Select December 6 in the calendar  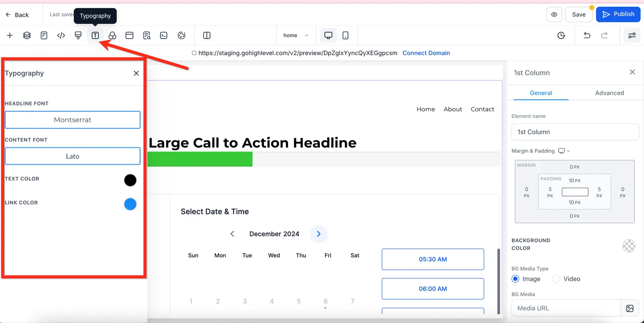tap(326, 301)
